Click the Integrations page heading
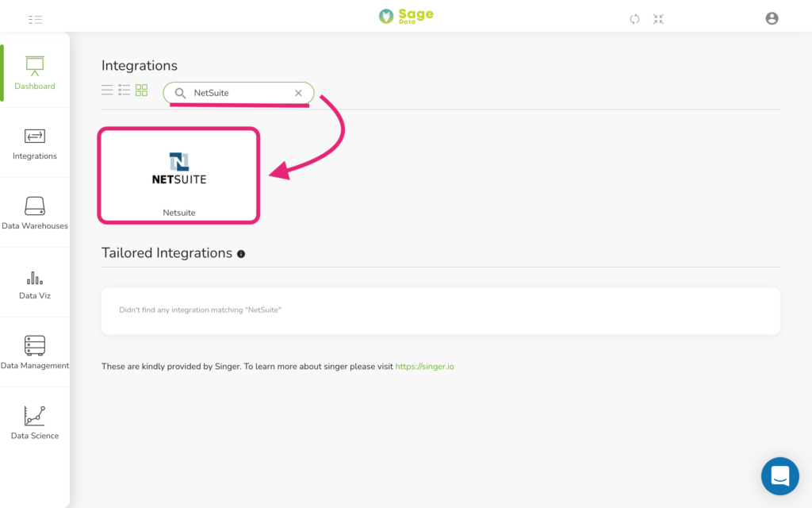 (140, 65)
